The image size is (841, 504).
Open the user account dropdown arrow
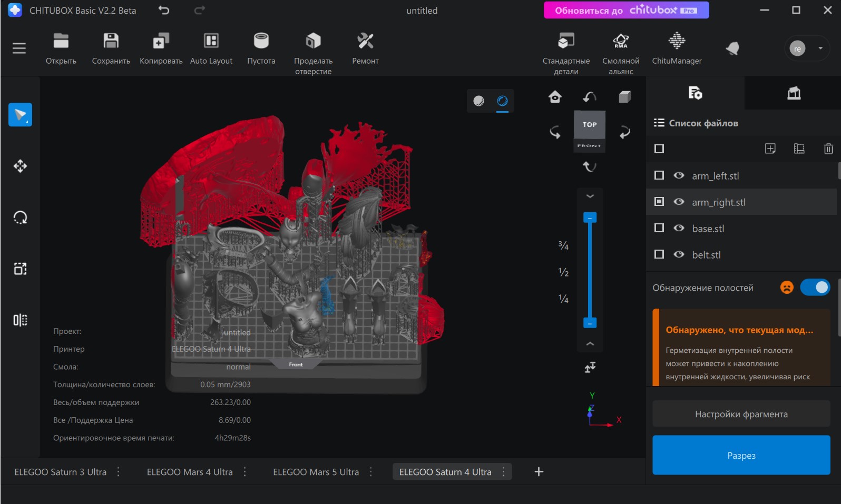pos(820,48)
